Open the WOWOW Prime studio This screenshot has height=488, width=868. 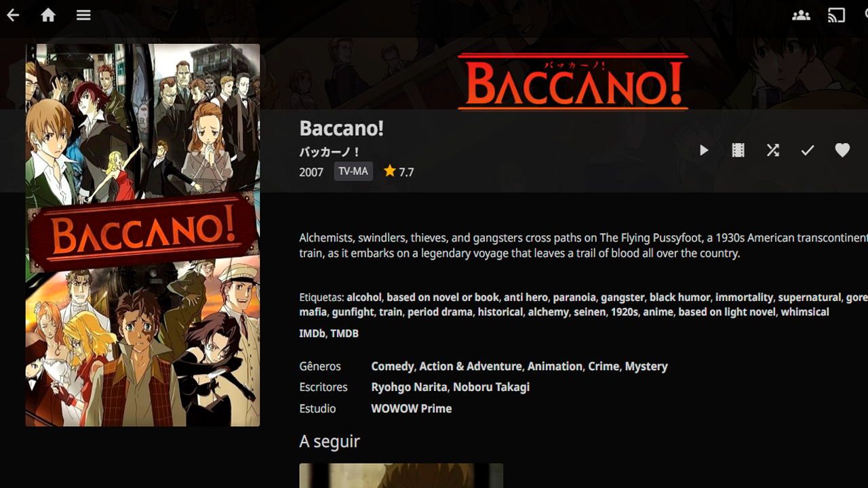pyautogui.click(x=411, y=409)
